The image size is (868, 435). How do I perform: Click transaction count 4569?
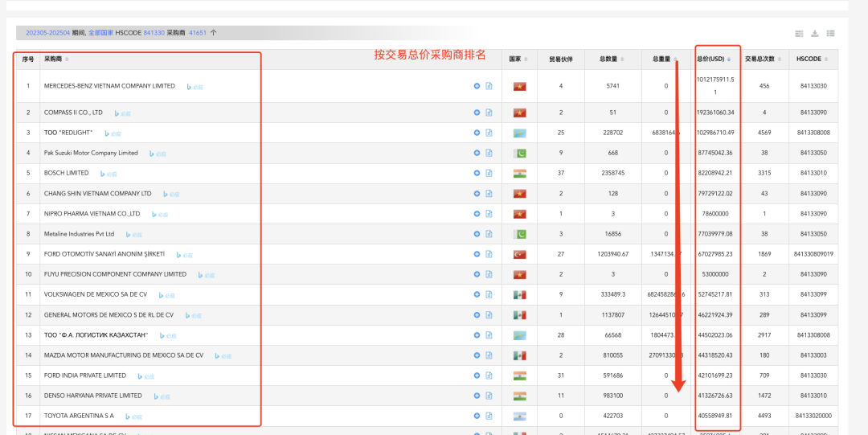(x=764, y=133)
